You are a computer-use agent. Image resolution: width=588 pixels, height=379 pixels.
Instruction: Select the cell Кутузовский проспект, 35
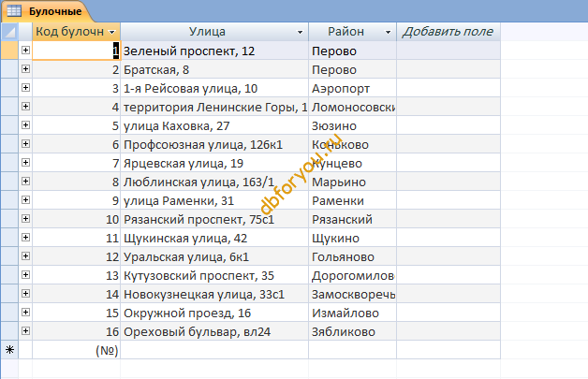coord(214,275)
